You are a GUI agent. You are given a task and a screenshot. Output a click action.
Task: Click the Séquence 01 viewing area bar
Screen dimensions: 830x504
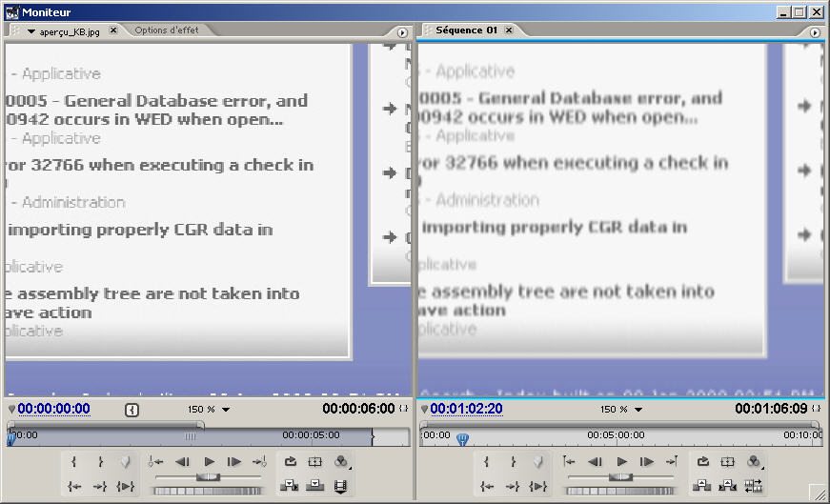click(x=619, y=425)
